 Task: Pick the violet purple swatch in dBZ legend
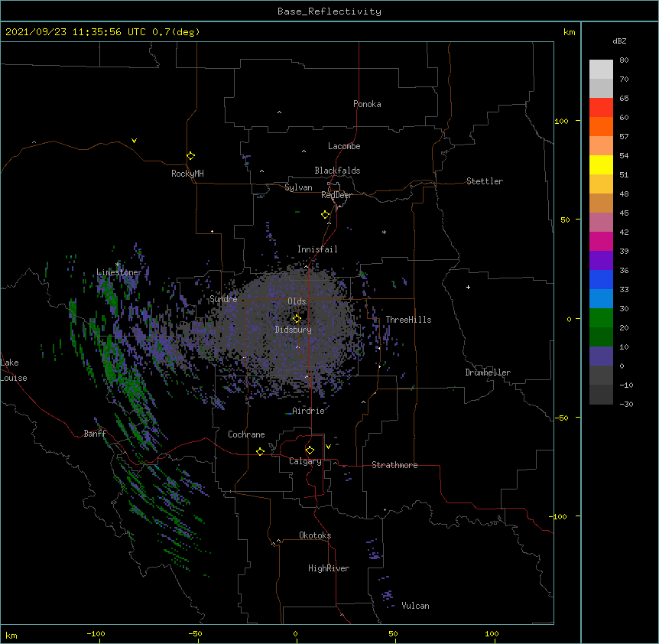click(x=601, y=260)
